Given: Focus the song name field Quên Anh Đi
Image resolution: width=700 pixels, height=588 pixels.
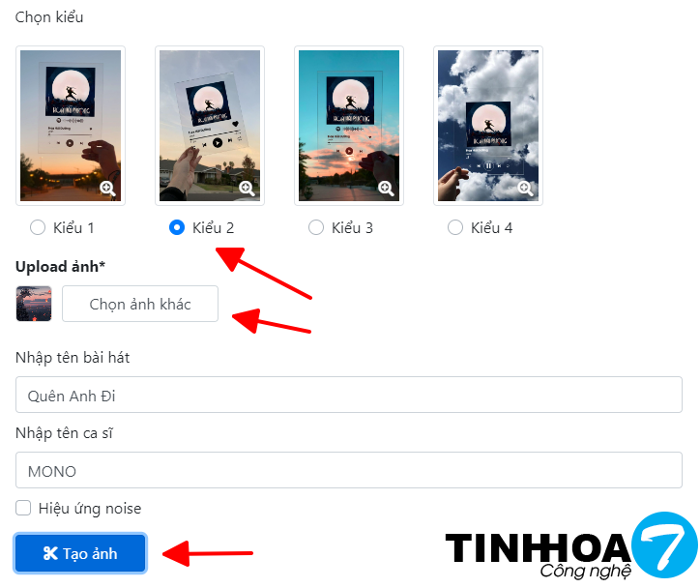Looking at the screenshot, I should [349, 395].
